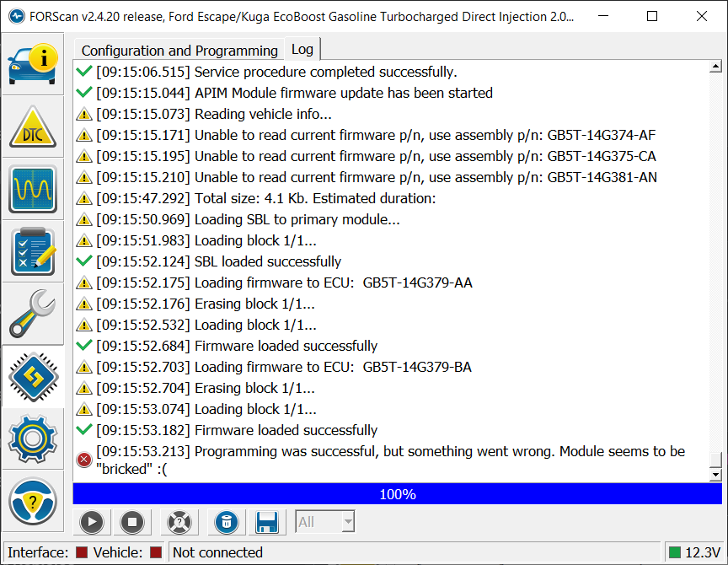Select the Log tab

click(x=302, y=50)
